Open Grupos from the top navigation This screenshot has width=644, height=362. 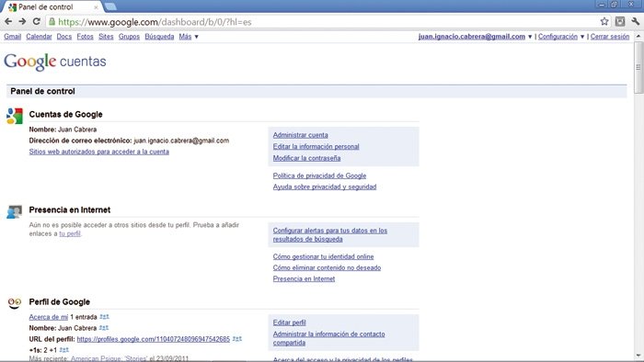click(x=129, y=37)
